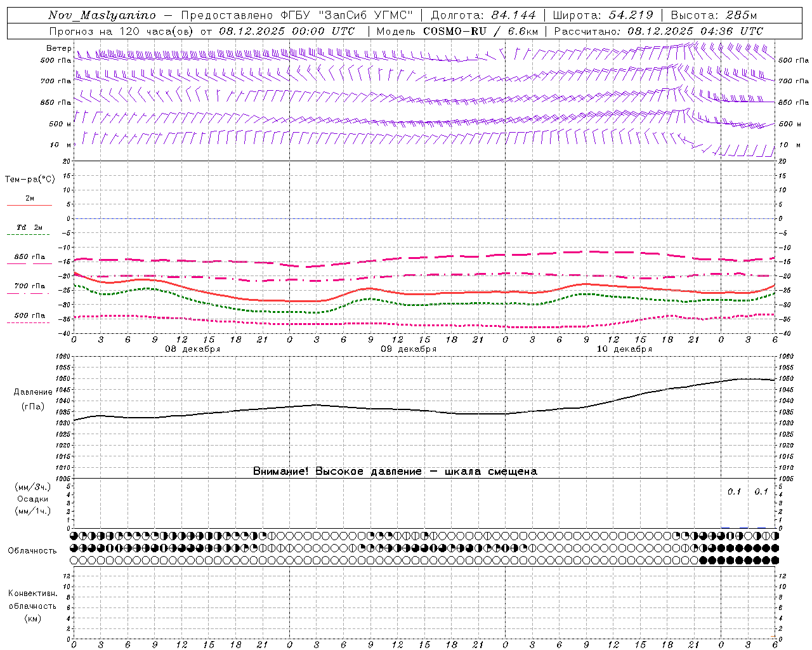
Task: Click the 500 м wind level label on left
Action: tap(60, 124)
